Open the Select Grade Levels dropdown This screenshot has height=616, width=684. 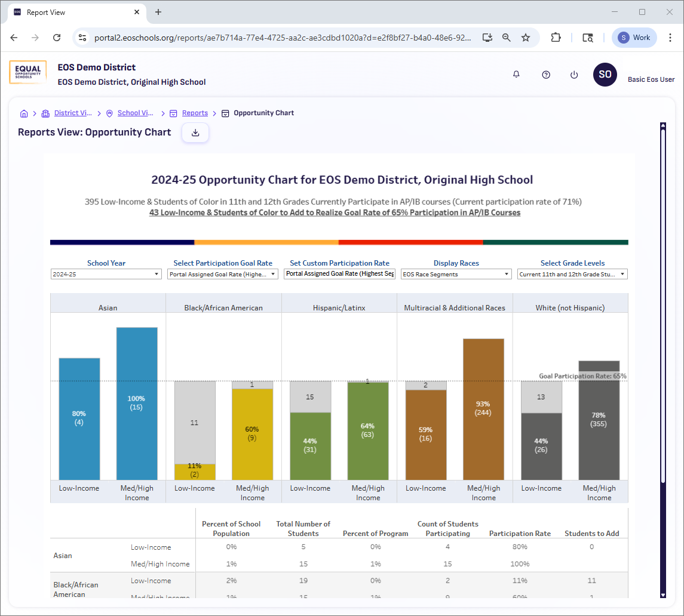572,274
